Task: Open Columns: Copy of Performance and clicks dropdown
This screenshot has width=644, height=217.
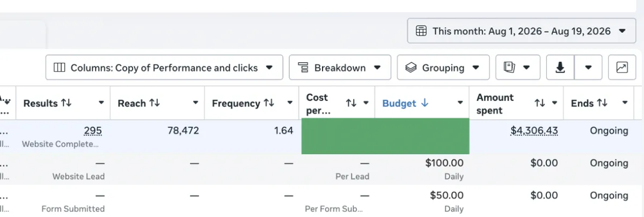Action: click(x=164, y=68)
